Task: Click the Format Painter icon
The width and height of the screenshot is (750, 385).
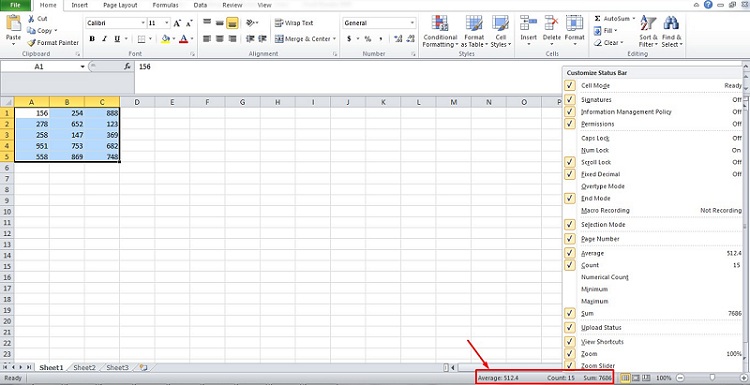Action: point(32,43)
